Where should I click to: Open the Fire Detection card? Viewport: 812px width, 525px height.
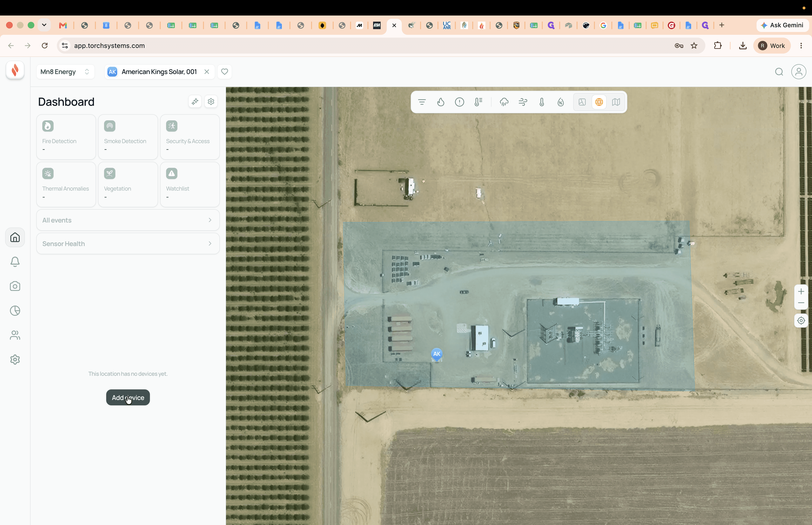(x=66, y=137)
